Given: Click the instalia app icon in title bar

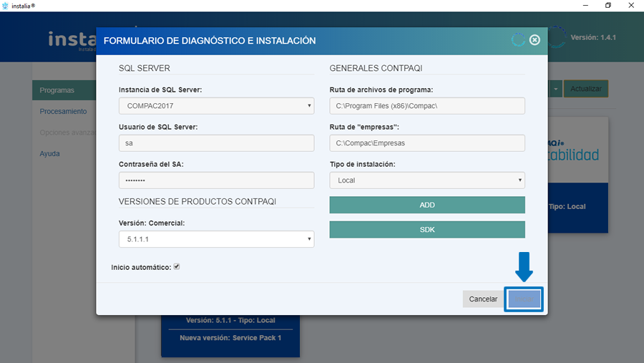Looking at the screenshot, I should (x=6, y=6).
